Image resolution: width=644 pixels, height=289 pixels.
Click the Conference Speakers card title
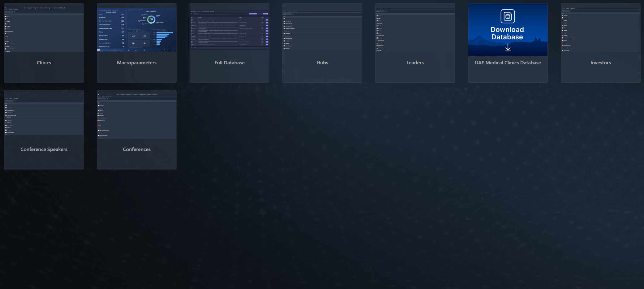click(x=44, y=149)
